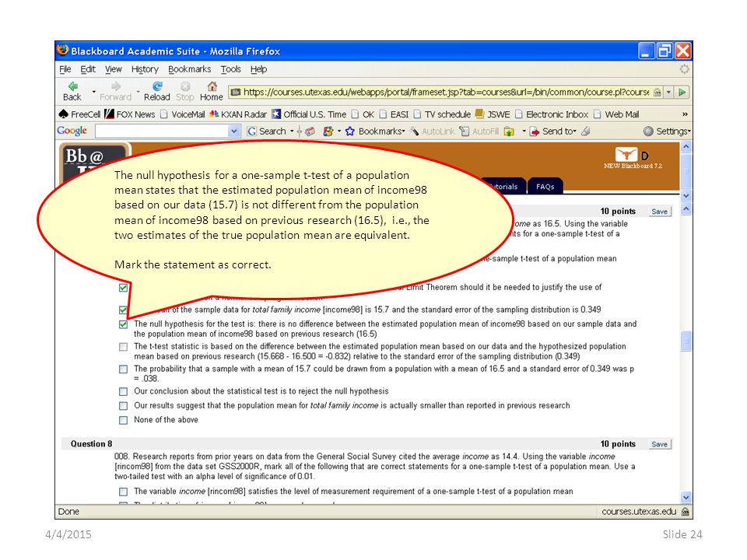747x560 pixels.
Task: Check the total family income smaller statement
Action: [124, 406]
